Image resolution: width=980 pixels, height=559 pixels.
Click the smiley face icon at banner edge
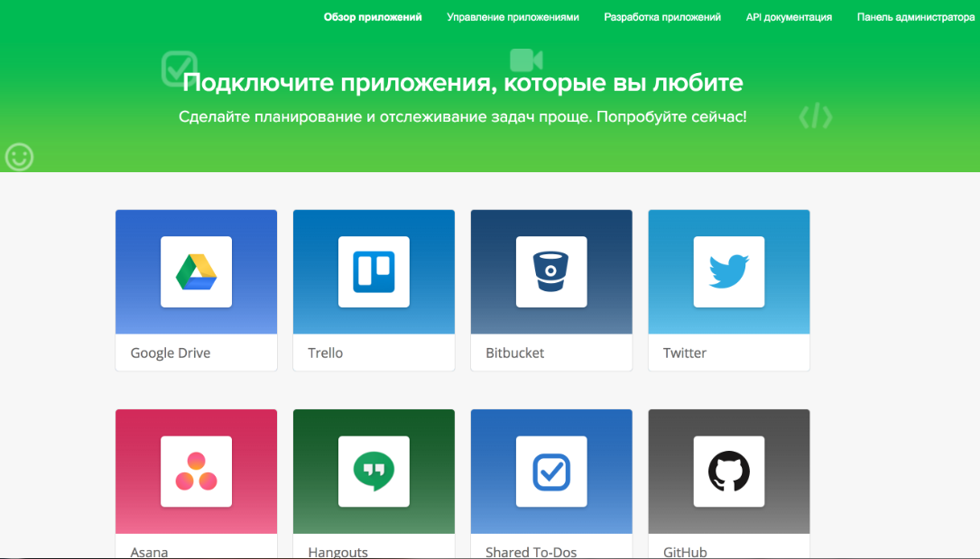coord(19,157)
